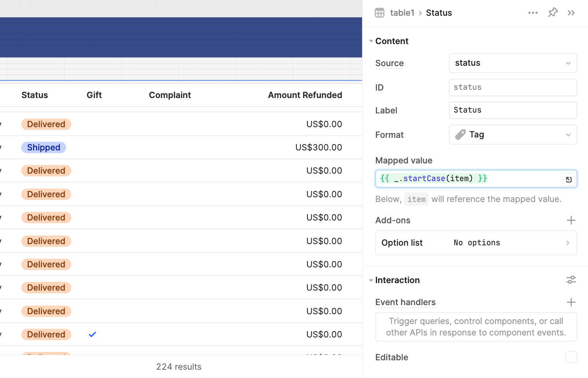Open the Format dropdown showing Tag
The height and width of the screenshot is (378, 588).
513,135
